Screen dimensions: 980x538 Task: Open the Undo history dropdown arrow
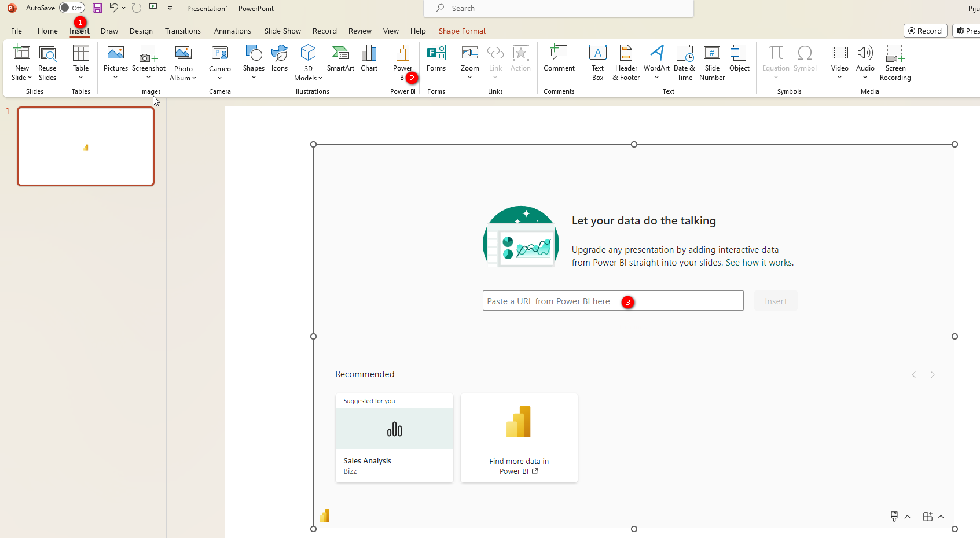click(x=124, y=8)
